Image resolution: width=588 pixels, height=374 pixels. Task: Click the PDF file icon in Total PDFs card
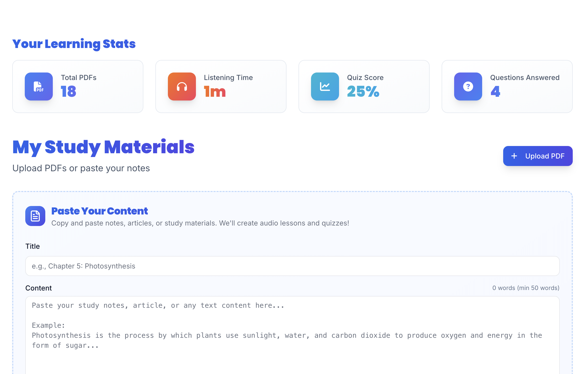click(x=39, y=86)
